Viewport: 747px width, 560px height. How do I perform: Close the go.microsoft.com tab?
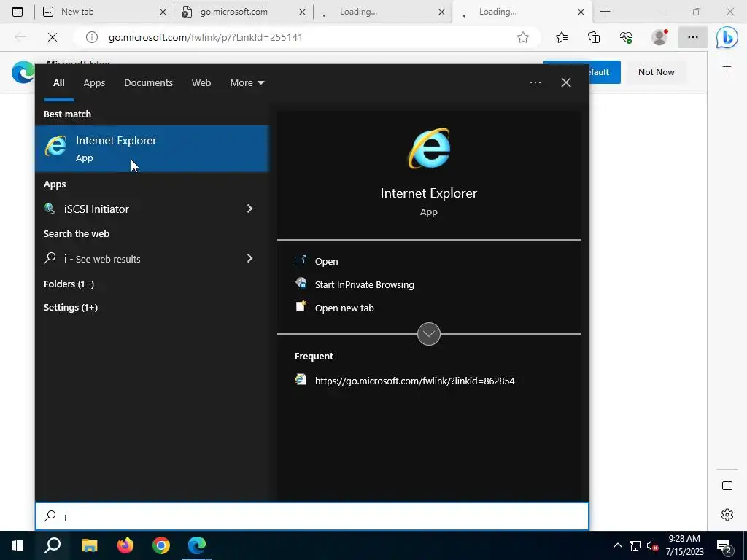coord(302,12)
